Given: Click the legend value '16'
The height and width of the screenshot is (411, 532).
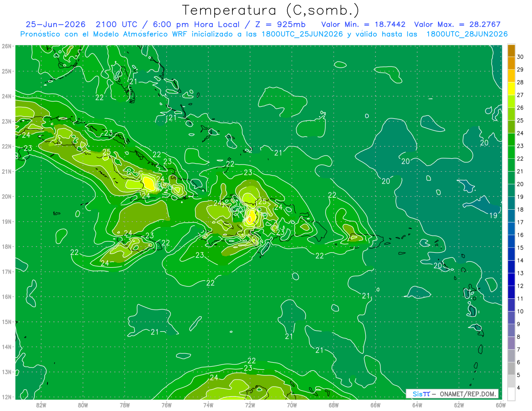Looking at the screenshot, I should tap(520, 235).
